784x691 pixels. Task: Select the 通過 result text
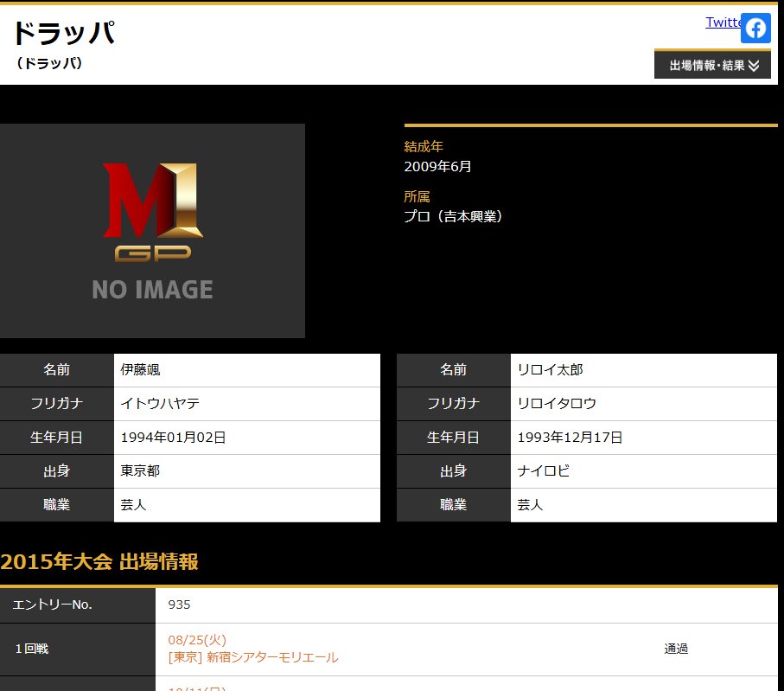[676, 649]
